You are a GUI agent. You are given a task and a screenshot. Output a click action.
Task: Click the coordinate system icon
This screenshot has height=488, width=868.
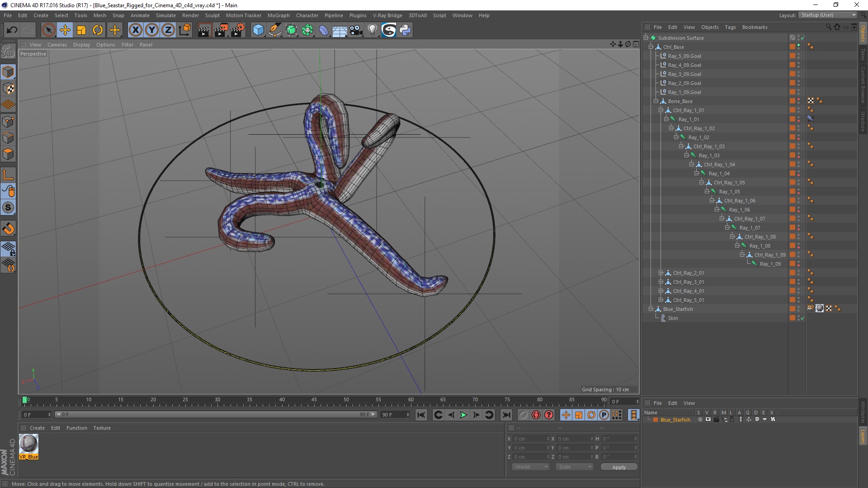(184, 30)
